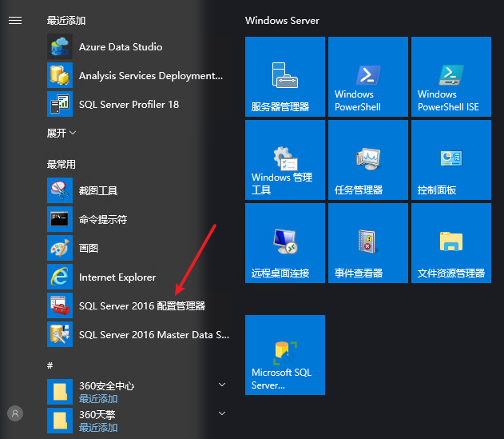The height and width of the screenshot is (439, 504).
Task: Click the 画图 label
Action: coord(89,248)
